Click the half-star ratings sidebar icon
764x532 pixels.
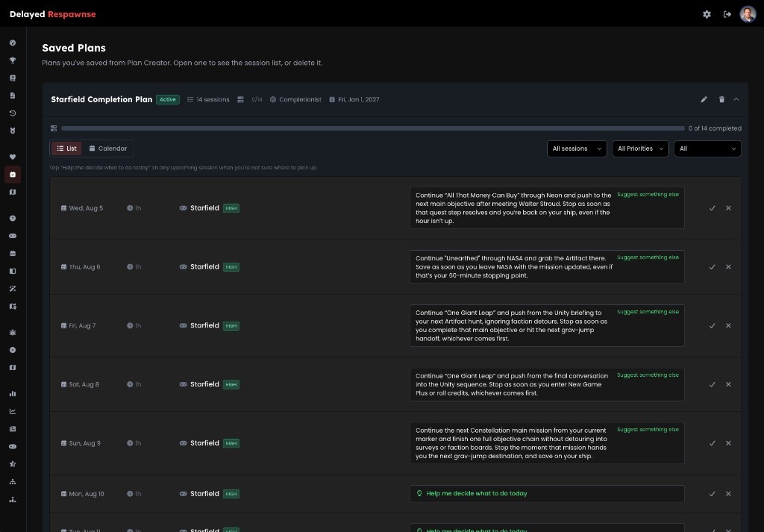tap(13, 464)
